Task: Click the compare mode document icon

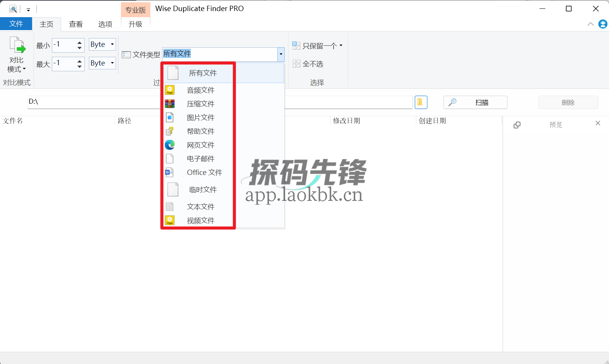Action: click(17, 45)
